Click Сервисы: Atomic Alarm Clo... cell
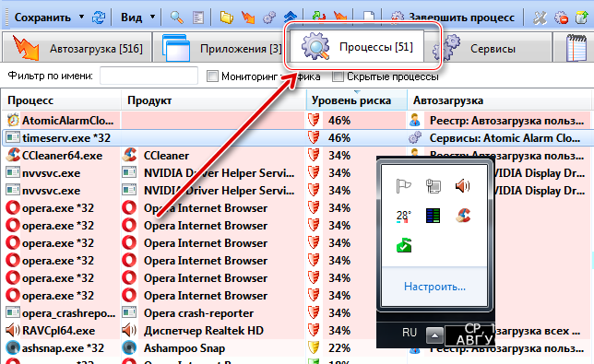Screen dimensions: 594x364 pos(505,137)
